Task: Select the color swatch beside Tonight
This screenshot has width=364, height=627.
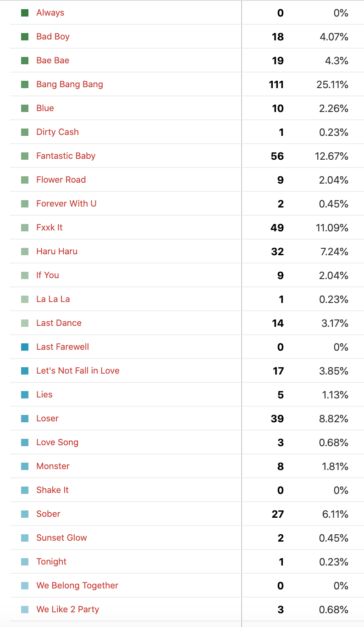Action: pos(25,562)
